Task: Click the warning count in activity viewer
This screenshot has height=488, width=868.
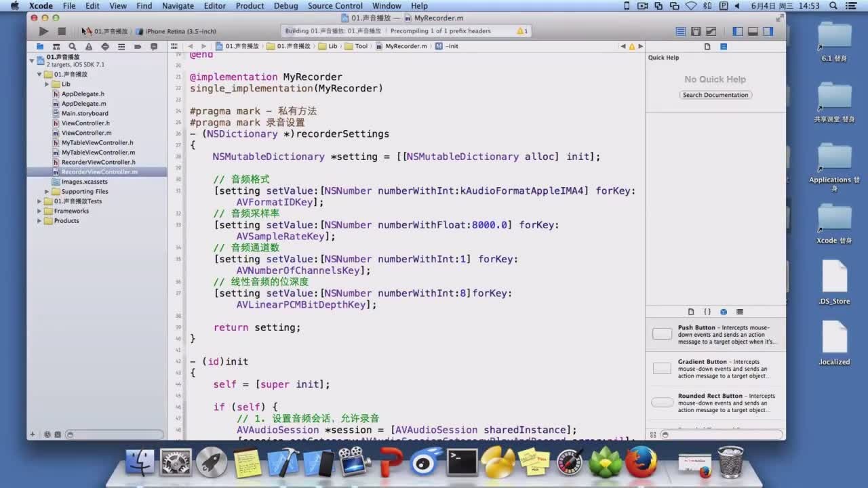Action: tap(522, 31)
